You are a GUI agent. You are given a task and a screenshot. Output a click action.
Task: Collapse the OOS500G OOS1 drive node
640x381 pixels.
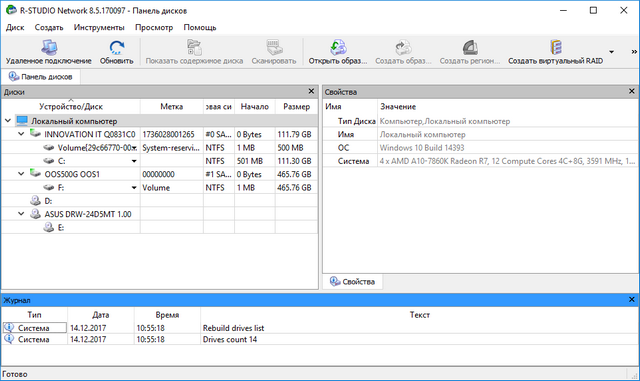21,174
